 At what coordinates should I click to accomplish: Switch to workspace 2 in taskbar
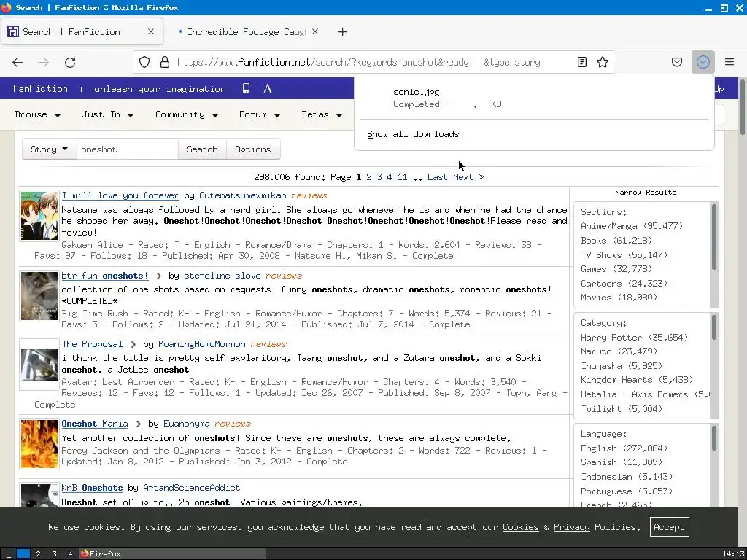coord(38,554)
